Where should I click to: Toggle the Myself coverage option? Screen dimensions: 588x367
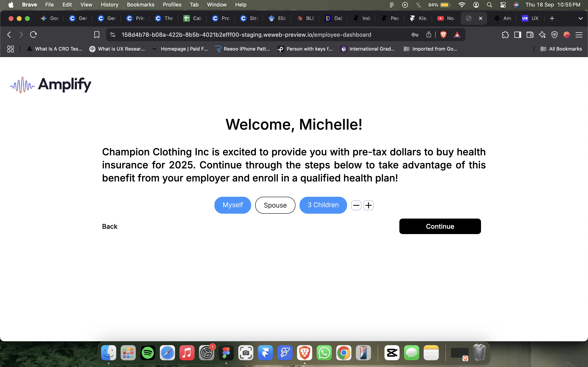click(233, 205)
